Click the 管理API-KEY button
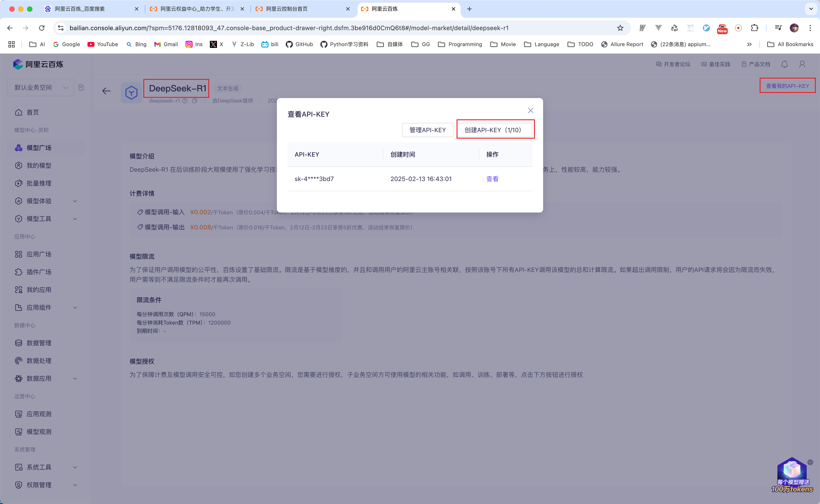The height and width of the screenshot is (504, 820). (x=427, y=130)
